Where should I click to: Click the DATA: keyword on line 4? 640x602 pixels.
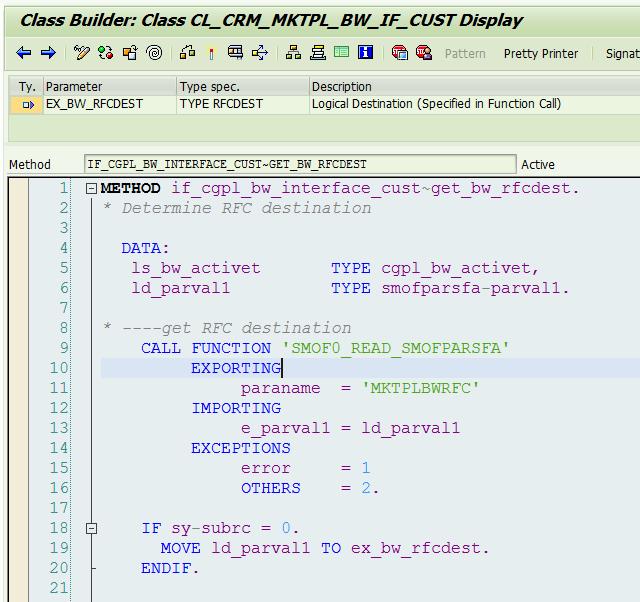click(145, 248)
